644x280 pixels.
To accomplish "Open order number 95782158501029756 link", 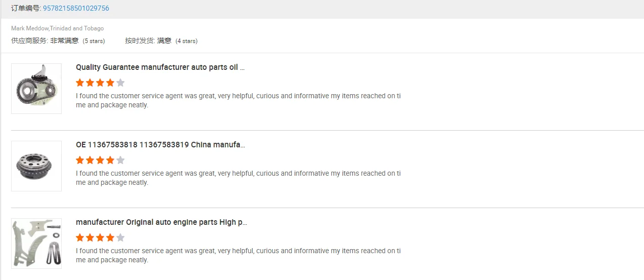I will pyautogui.click(x=76, y=8).
